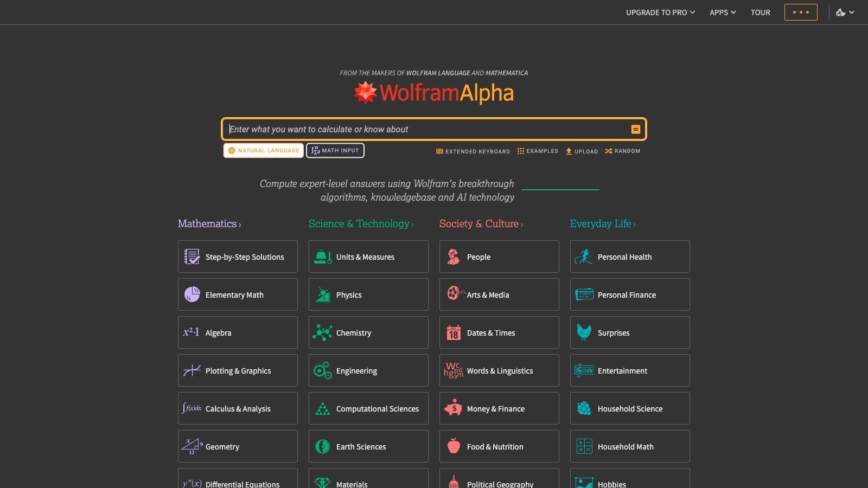Image resolution: width=868 pixels, height=488 pixels.
Task: Click the Upload option
Action: (582, 151)
